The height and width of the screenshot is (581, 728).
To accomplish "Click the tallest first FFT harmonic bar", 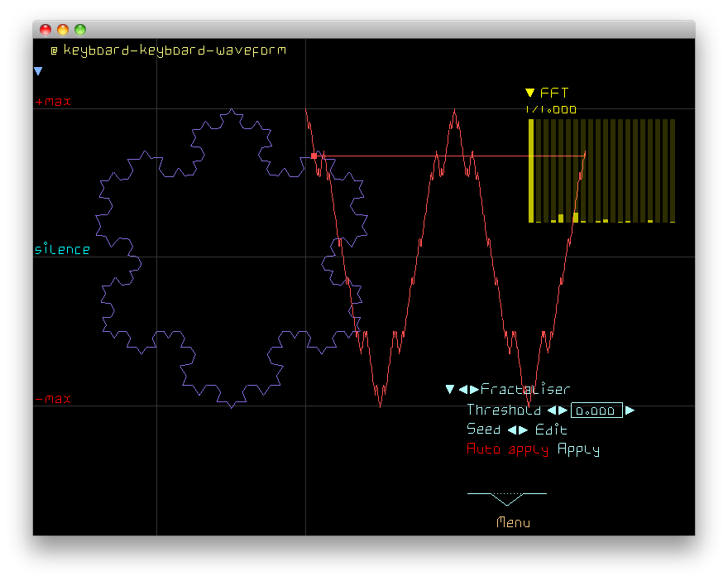I will click(531, 170).
